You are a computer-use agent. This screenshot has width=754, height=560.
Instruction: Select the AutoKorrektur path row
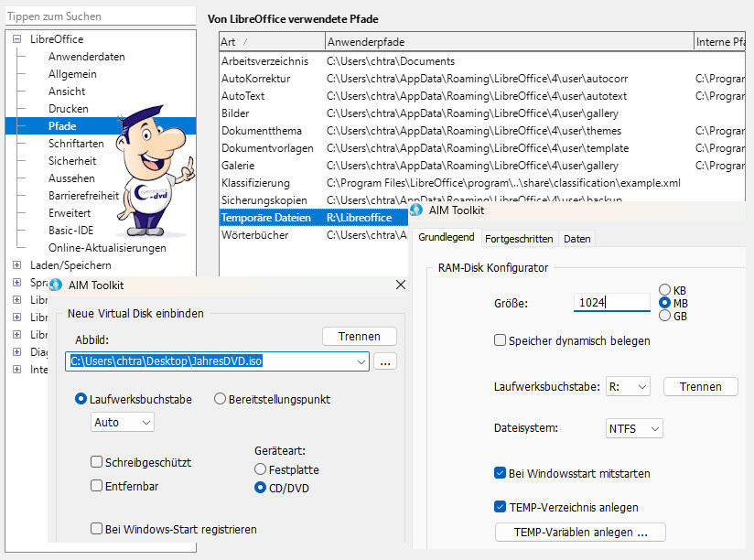482,79
